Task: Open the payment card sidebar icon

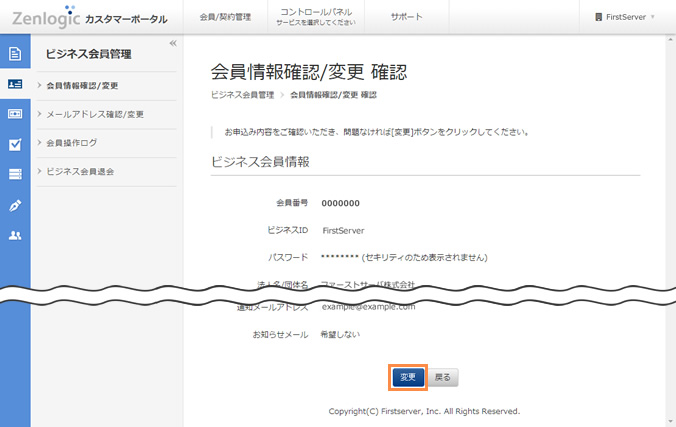Action: [x=15, y=114]
